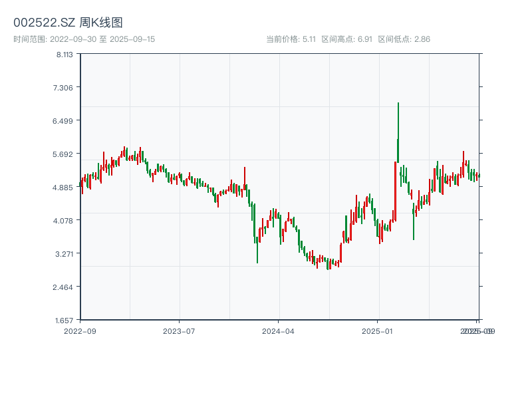
Task: Click the 2023-07 x-axis date marker
Action: [179, 331]
